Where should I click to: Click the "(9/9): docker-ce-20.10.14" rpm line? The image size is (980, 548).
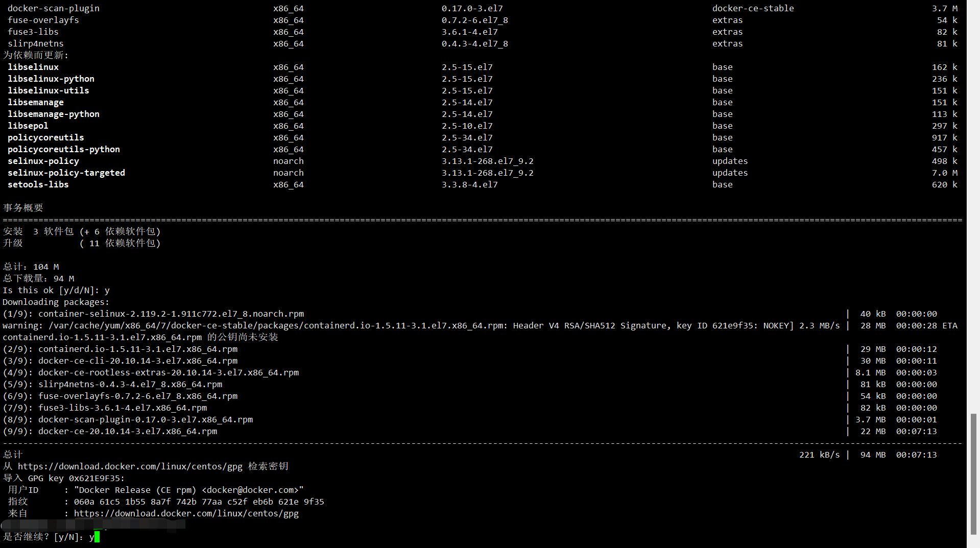click(x=110, y=431)
